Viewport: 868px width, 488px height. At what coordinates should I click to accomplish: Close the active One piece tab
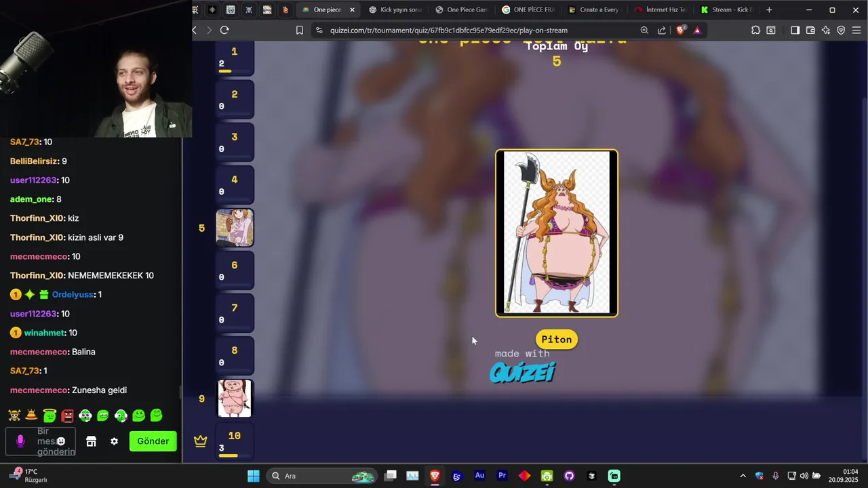click(352, 9)
